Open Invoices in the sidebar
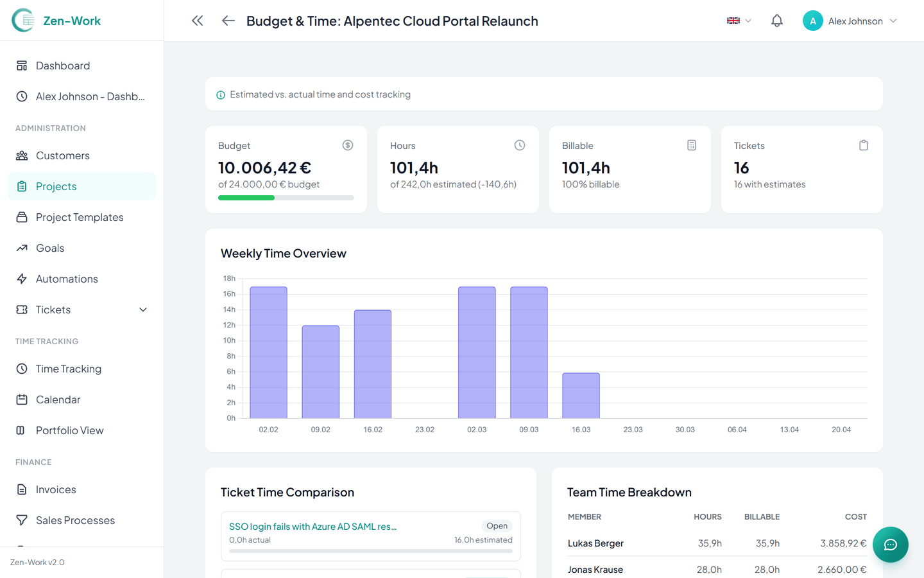 (81, 489)
